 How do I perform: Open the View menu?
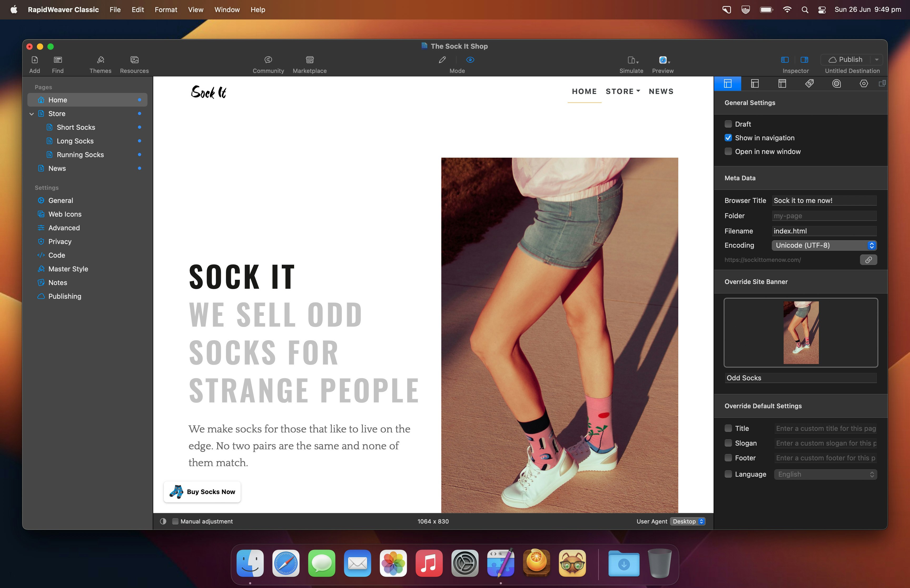(196, 9)
